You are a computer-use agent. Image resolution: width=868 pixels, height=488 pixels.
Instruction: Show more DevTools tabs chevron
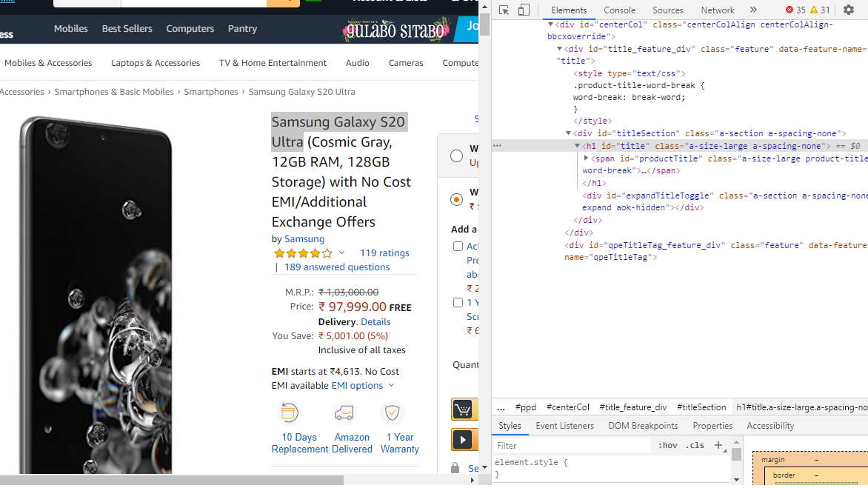pyautogui.click(x=753, y=10)
